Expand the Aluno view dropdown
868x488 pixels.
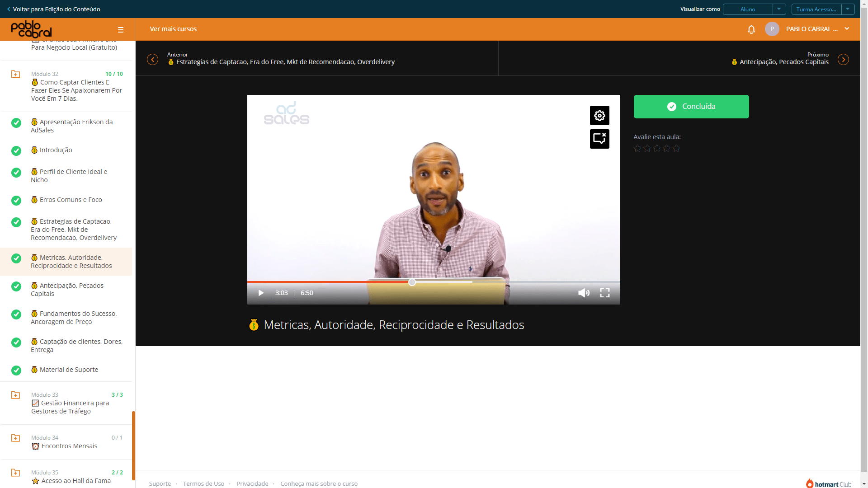click(779, 9)
